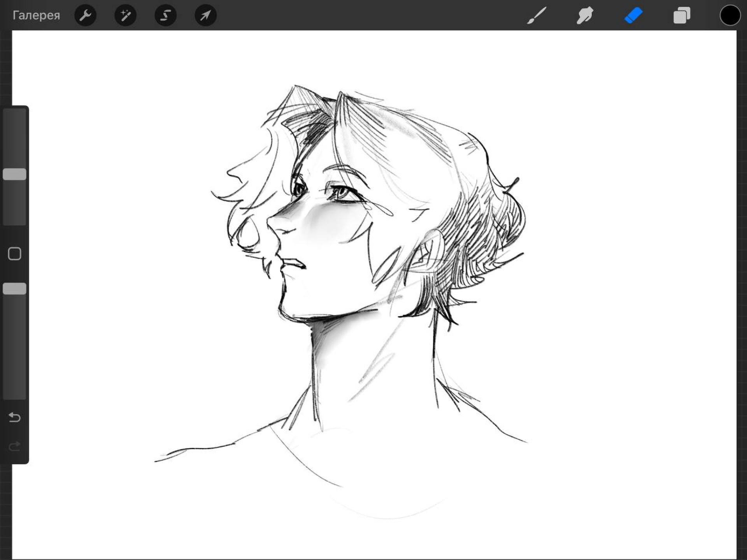The image size is (747, 560).
Task: Select the Brush paint tool
Action: point(537,16)
